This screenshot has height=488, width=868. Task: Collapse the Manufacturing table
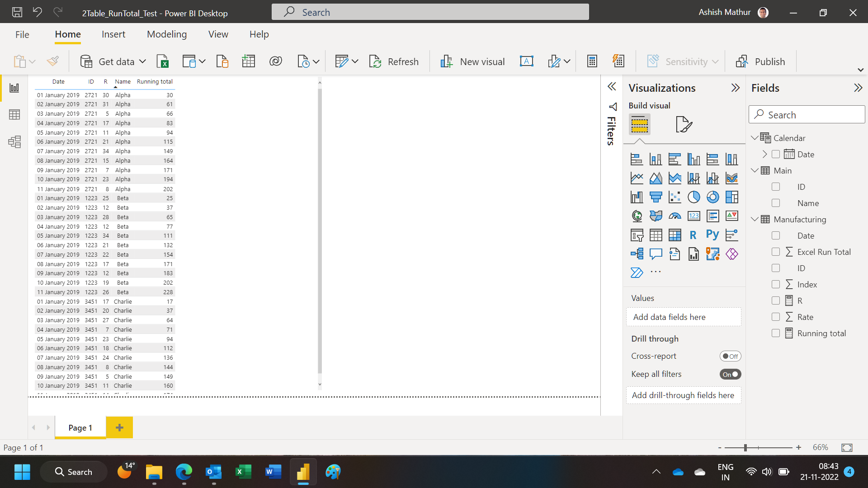coord(755,219)
